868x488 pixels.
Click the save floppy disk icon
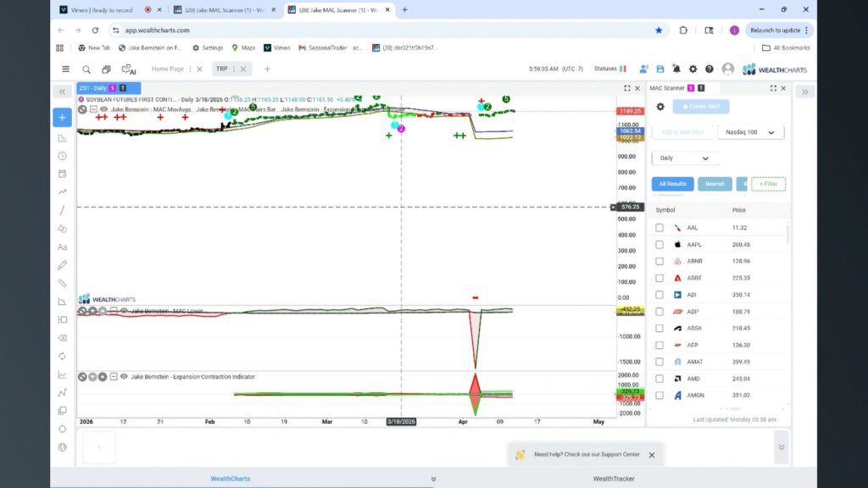[659, 69]
